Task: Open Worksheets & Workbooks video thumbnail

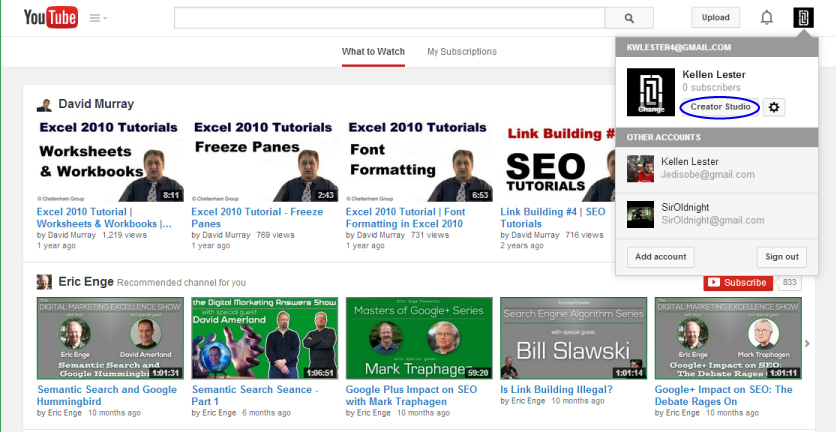Action: pos(110,160)
